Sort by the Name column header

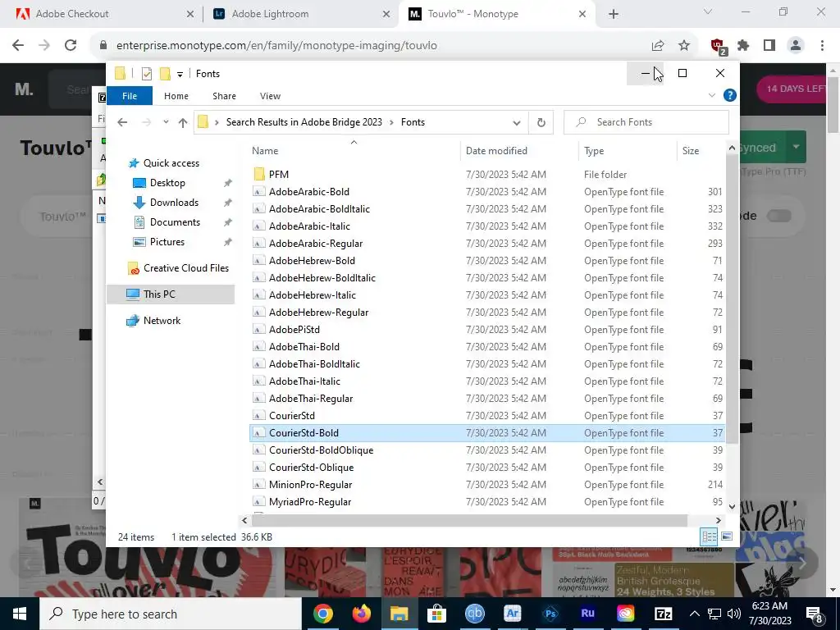354,151
